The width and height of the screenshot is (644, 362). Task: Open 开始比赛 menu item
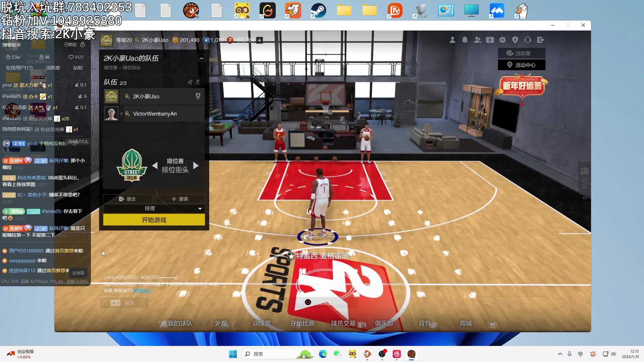pyautogui.click(x=303, y=323)
